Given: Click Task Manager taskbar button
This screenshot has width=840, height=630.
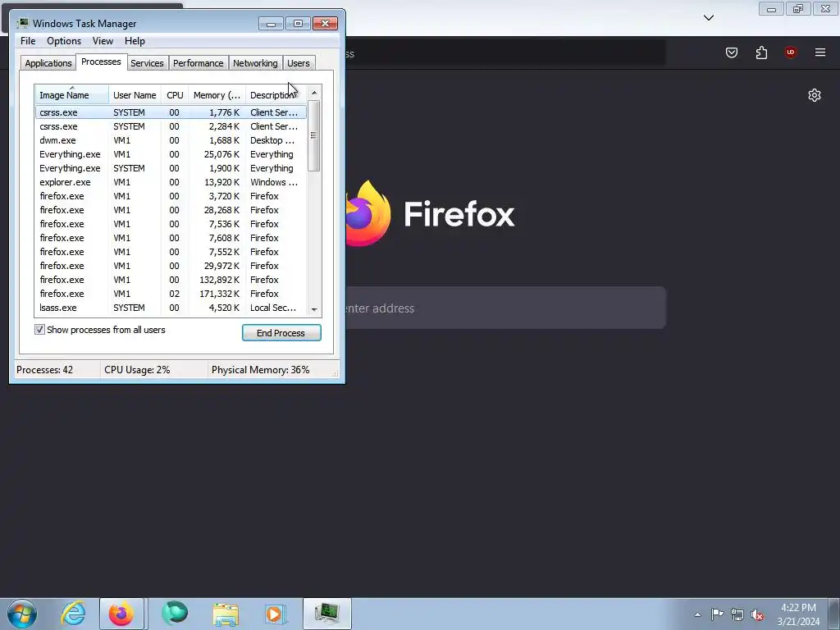Looking at the screenshot, I should (x=326, y=614).
